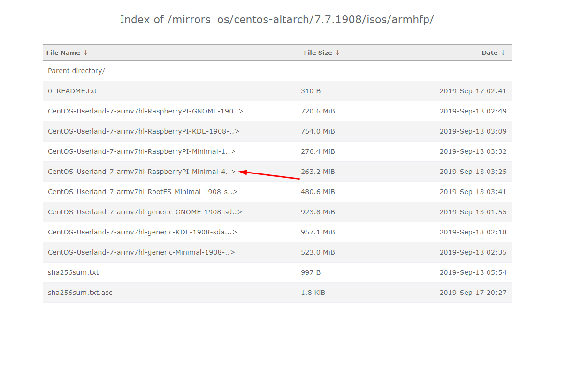Click the 720.6 MiB file size

[x=318, y=111]
